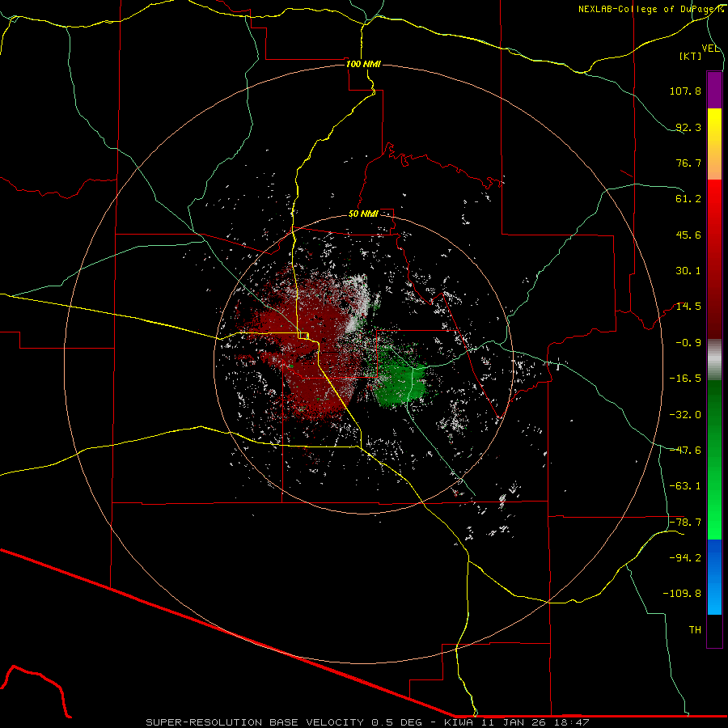The image size is (728, 728).
Task: Click the -16.5 velocity scale label
Action: (x=685, y=379)
